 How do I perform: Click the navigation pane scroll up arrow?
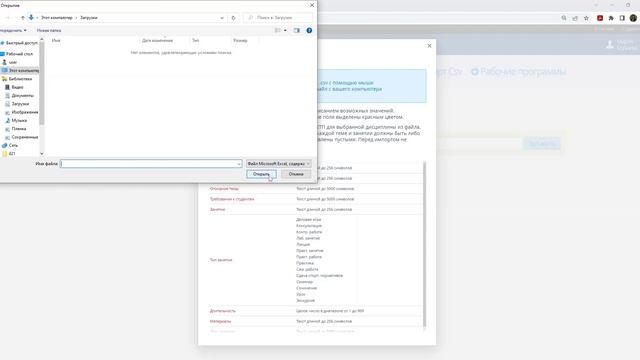(x=42, y=40)
